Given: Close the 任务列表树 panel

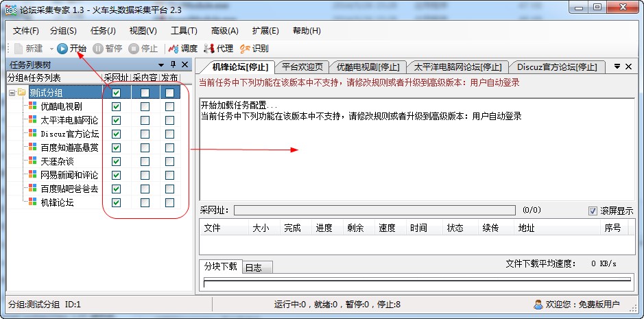Looking at the screenshot, I should [x=184, y=64].
